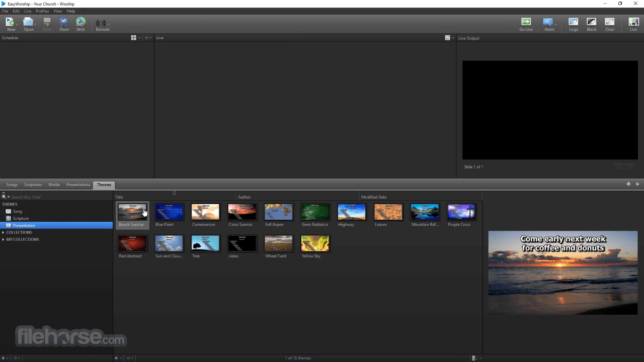Viewport: 644px width, 362px height.
Task: Open the Help menu
Action: click(x=71, y=11)
